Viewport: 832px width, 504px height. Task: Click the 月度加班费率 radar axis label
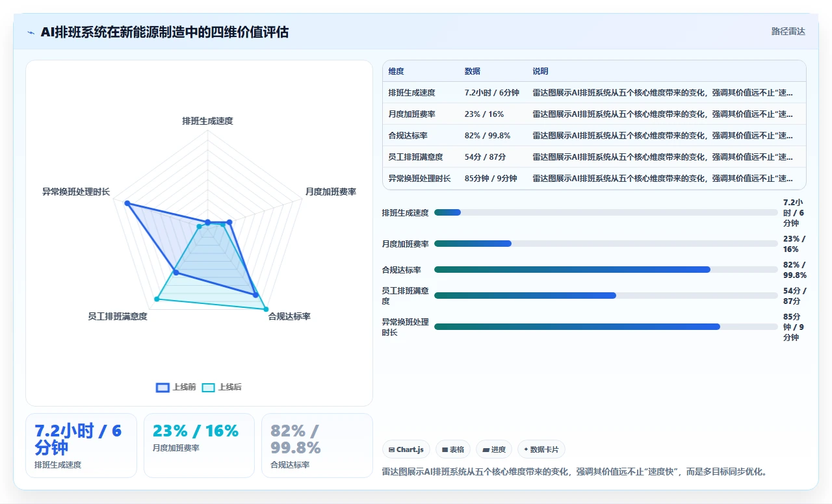(331, 192)
